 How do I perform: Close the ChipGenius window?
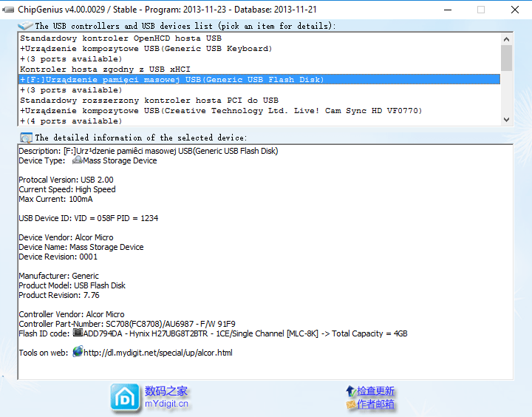(515, 10)
